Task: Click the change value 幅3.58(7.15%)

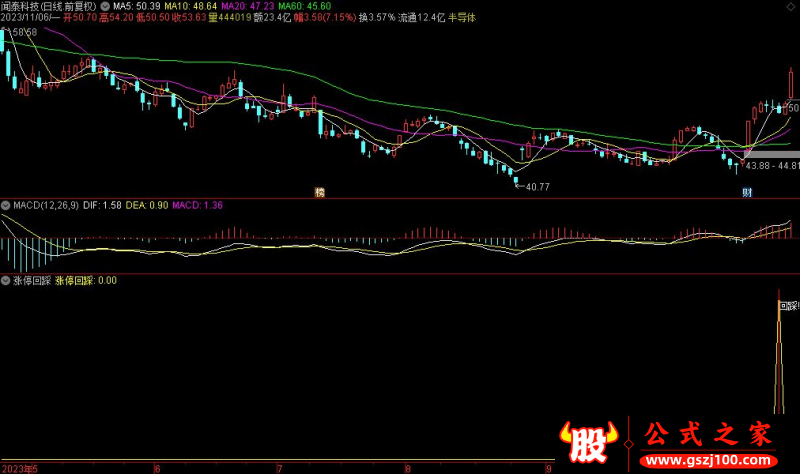Action: (x=325, y=17)
